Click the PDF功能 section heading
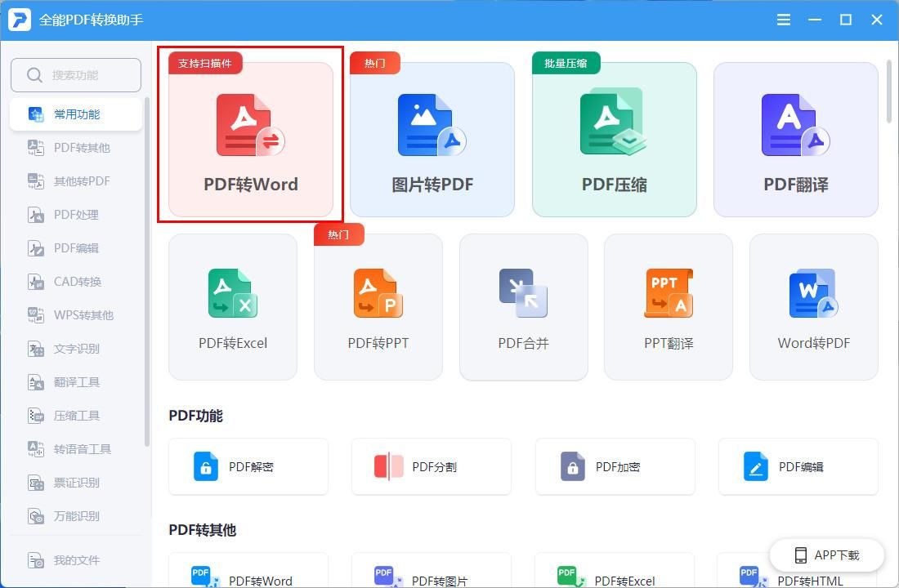Image resolution: width=899 pixels, height=588 pixels. click(x=195, y=416)
